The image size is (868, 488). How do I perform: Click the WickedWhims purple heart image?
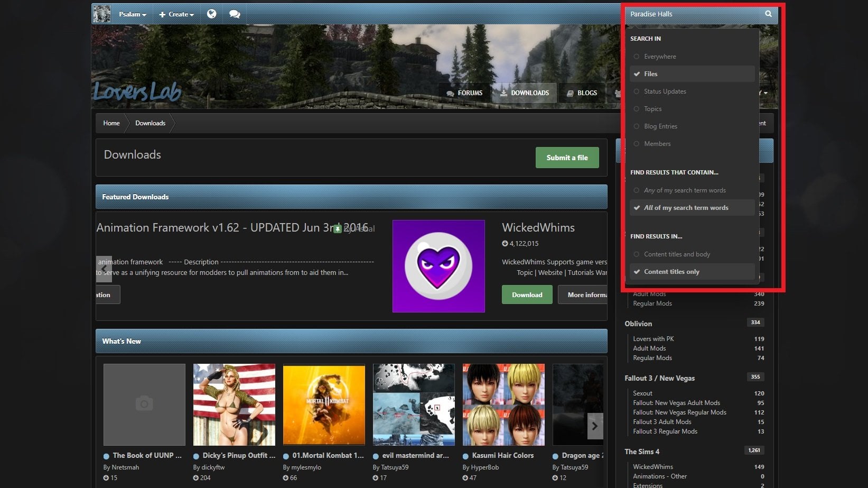pos(438,266)
